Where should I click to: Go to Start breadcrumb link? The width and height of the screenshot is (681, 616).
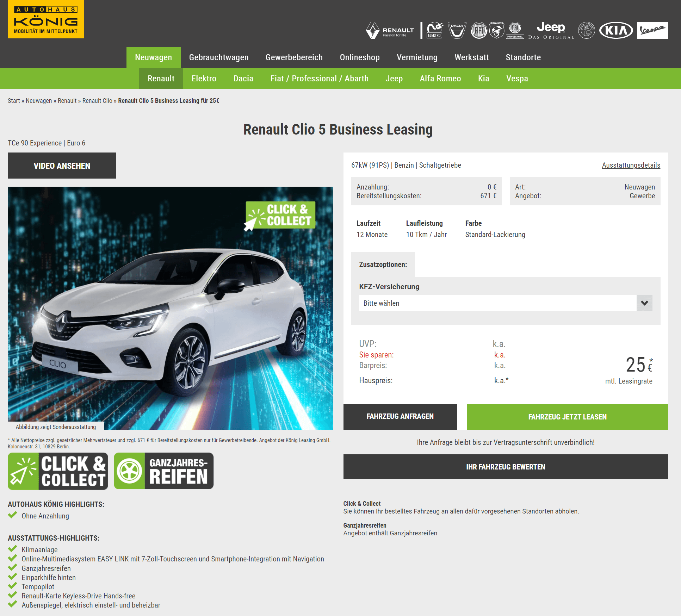(14, 101)
